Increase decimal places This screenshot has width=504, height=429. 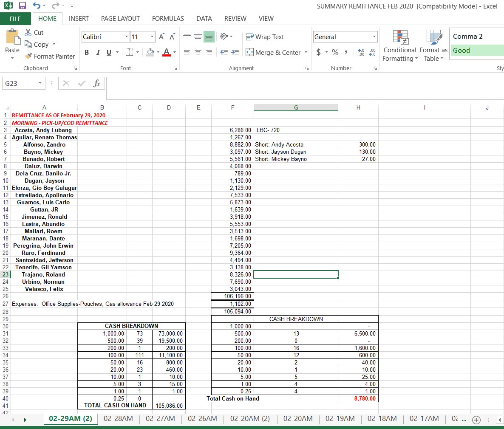tap(361, 52)
